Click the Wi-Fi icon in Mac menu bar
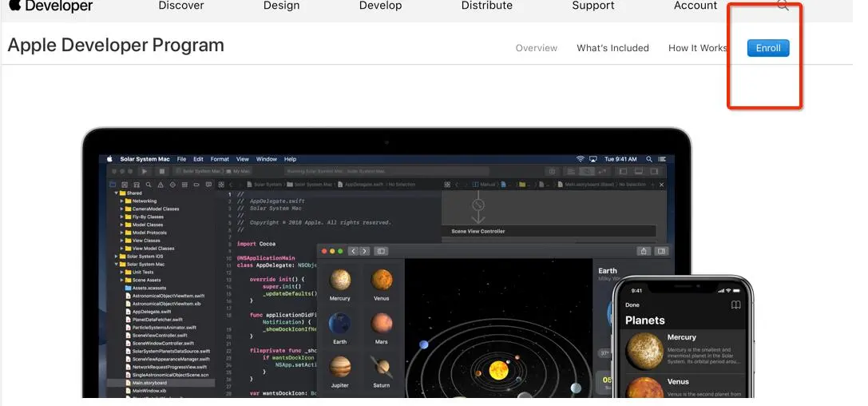 click(581, 159)
